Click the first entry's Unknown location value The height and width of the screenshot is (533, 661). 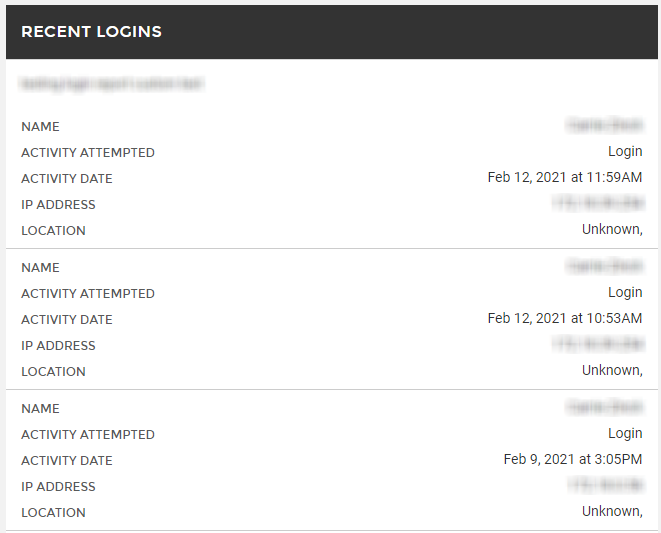click(612, 229)
